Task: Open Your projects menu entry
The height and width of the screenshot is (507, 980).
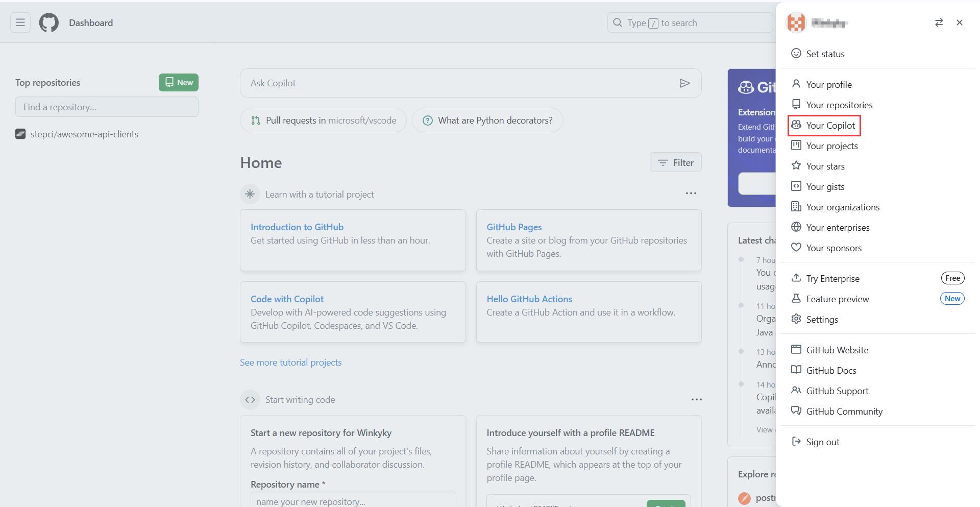Action: (877, 146)
